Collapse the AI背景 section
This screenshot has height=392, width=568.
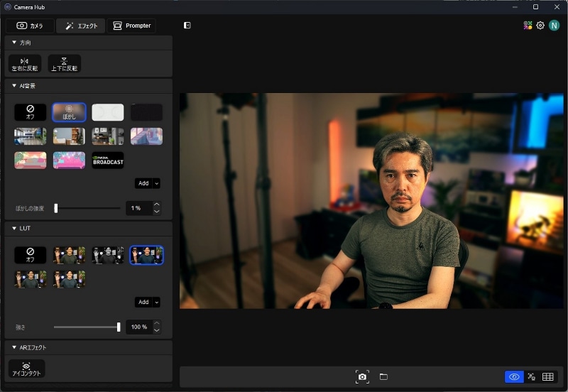pyautogui.click(x=14, y=86)
